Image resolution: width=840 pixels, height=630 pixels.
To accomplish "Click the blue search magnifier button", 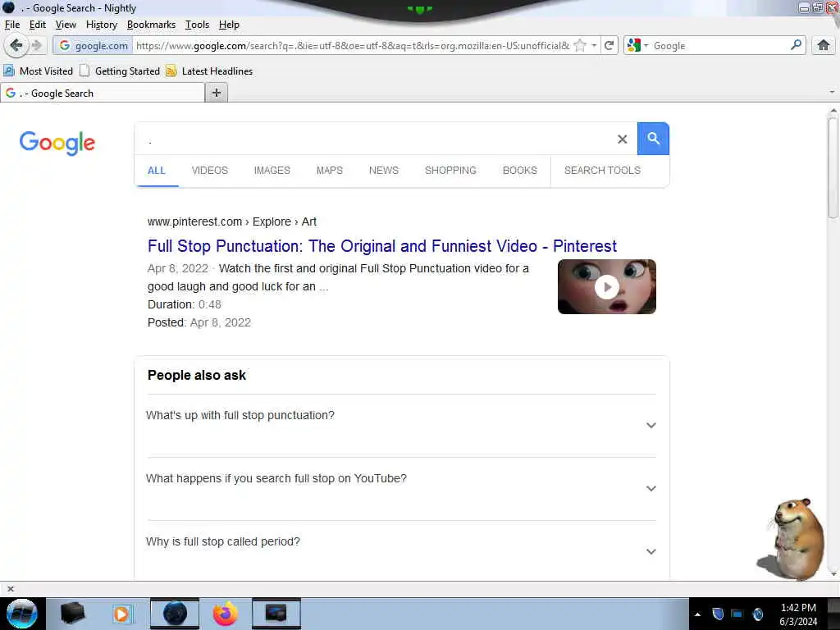I will coord(653,138).
